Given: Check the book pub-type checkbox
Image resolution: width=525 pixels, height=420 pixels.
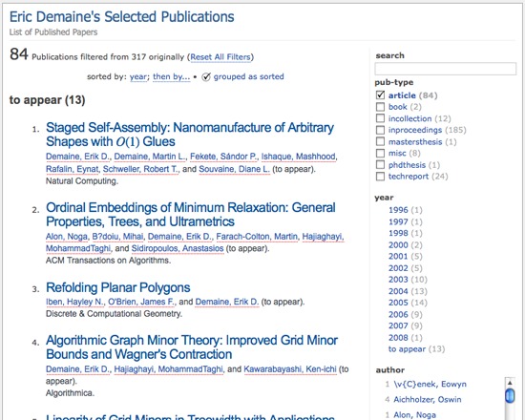Looking at the screenshot, I should point(380,107).
